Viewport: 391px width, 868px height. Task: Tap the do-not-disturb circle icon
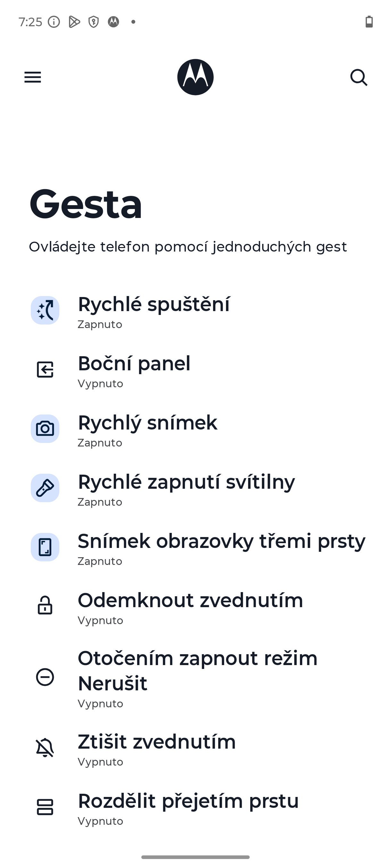click(x=45, y=677)
